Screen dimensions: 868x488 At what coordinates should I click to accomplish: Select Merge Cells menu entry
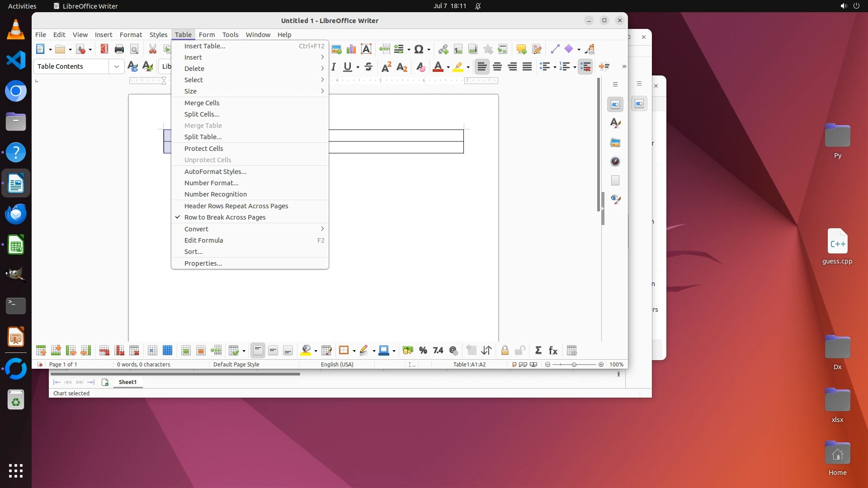[x=202, y=103]
